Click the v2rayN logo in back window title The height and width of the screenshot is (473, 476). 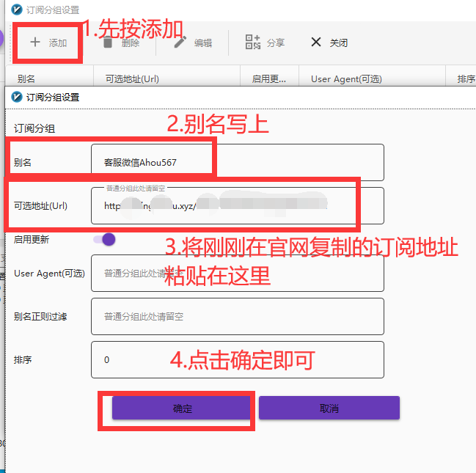(17, 10)
